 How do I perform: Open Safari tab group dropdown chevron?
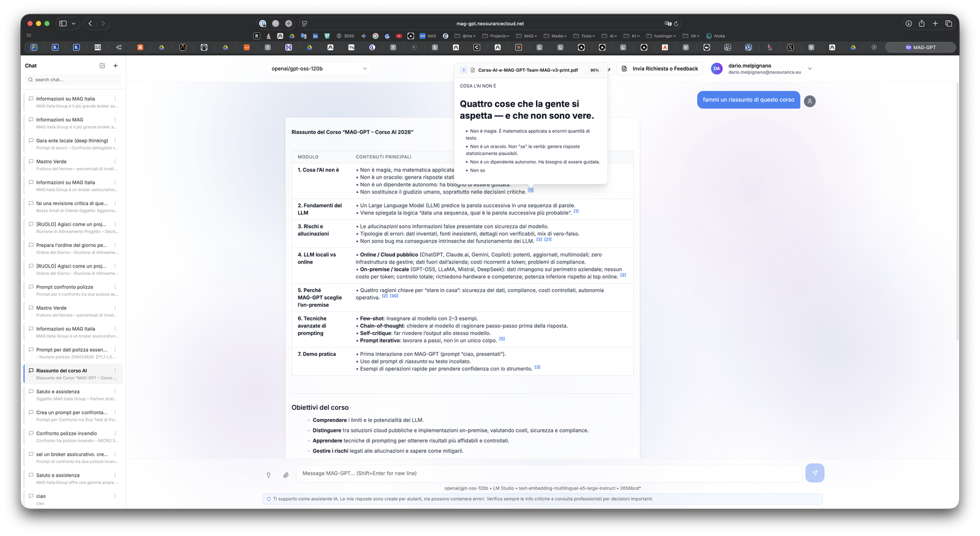73,23
